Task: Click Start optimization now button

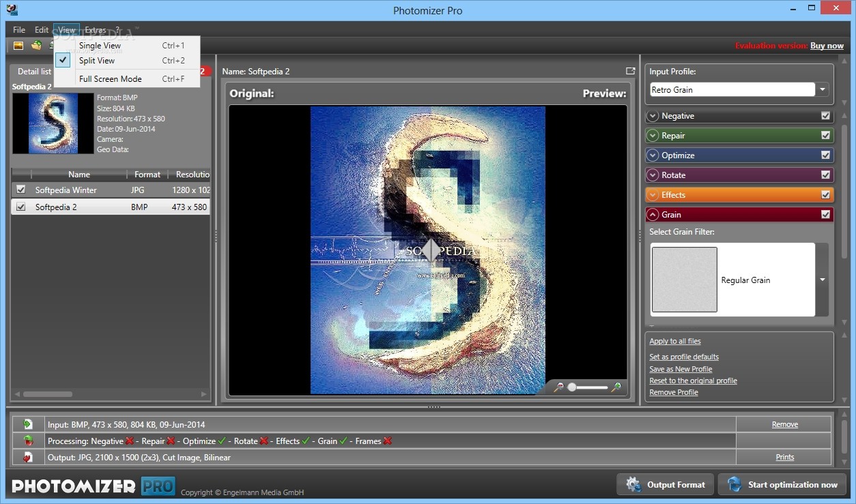Action: [x=782, y=485]
